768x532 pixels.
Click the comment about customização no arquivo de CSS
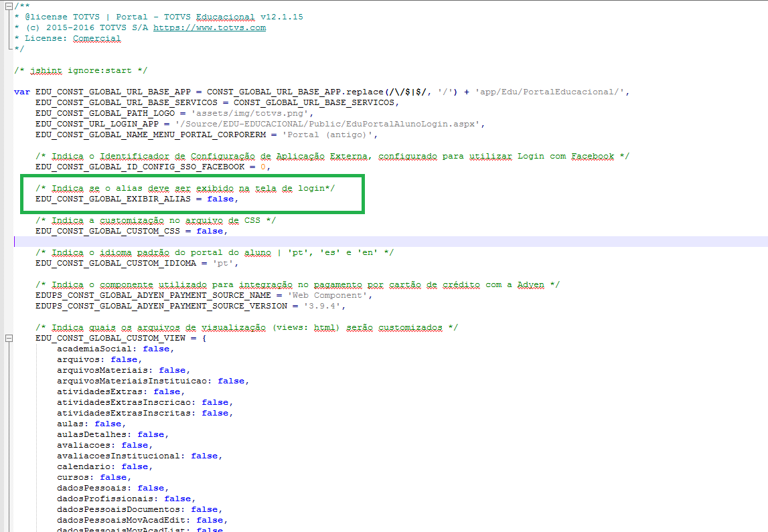tap(156, 221)
